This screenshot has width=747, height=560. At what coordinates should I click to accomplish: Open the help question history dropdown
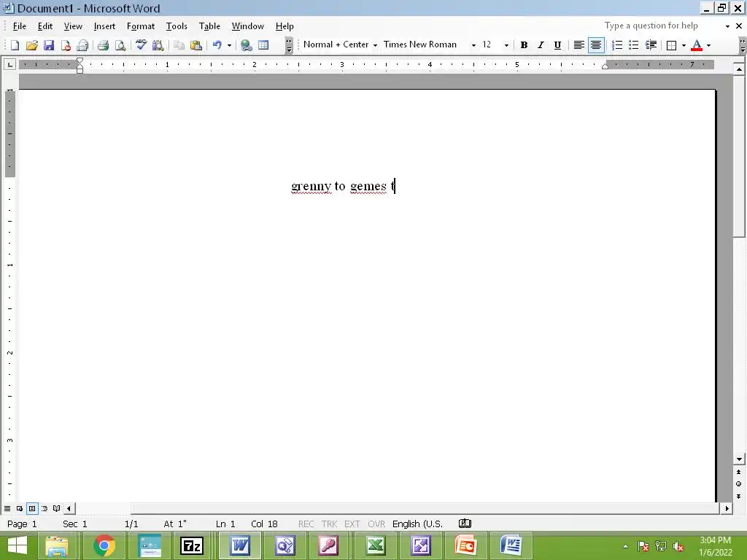727,26
